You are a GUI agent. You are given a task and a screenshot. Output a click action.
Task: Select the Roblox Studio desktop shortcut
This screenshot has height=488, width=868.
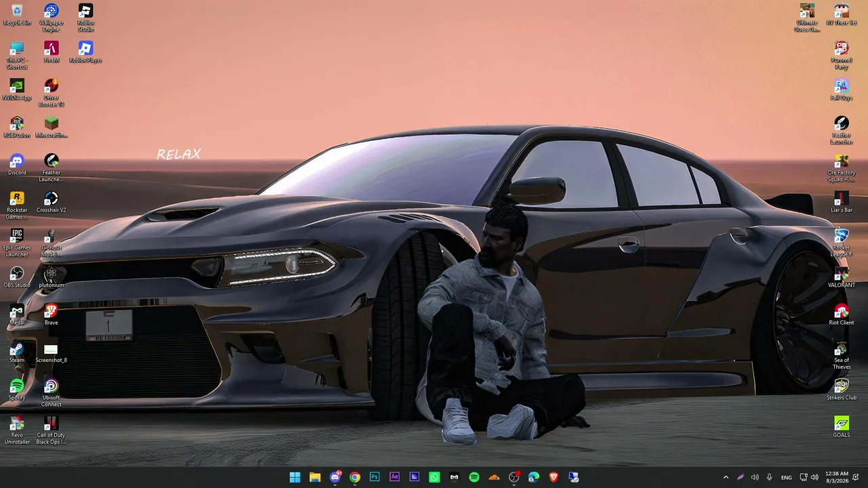coord(85,18)
